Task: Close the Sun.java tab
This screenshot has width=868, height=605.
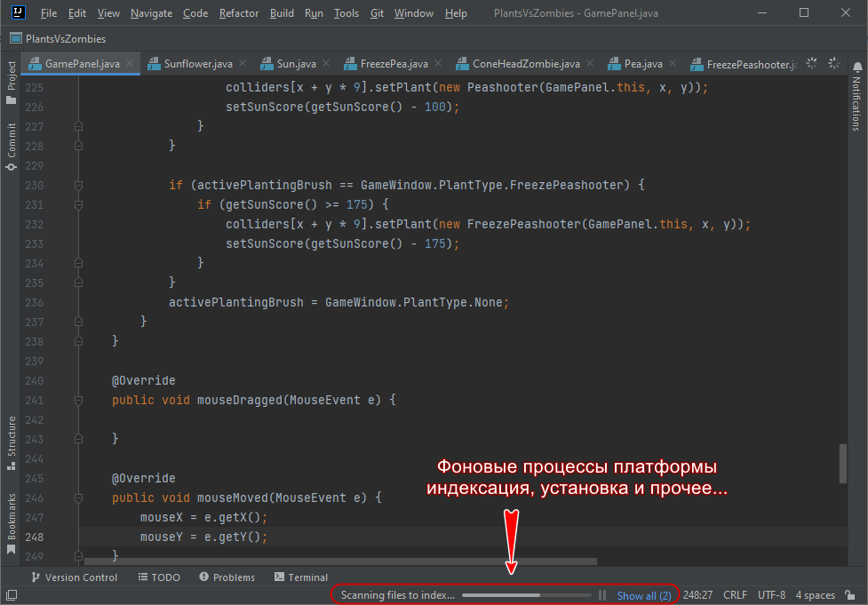Action: tap(326, 63)
